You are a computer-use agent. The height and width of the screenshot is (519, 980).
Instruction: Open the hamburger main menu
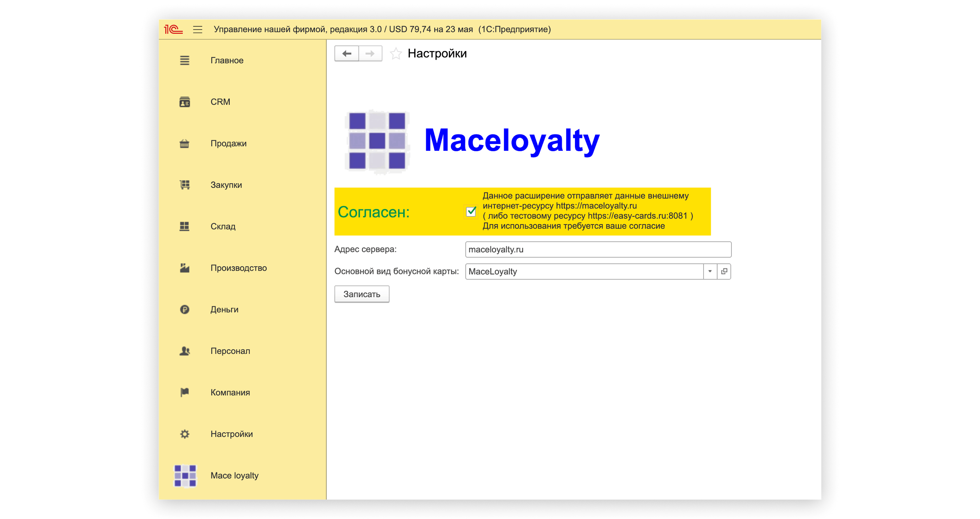point(198,29)
